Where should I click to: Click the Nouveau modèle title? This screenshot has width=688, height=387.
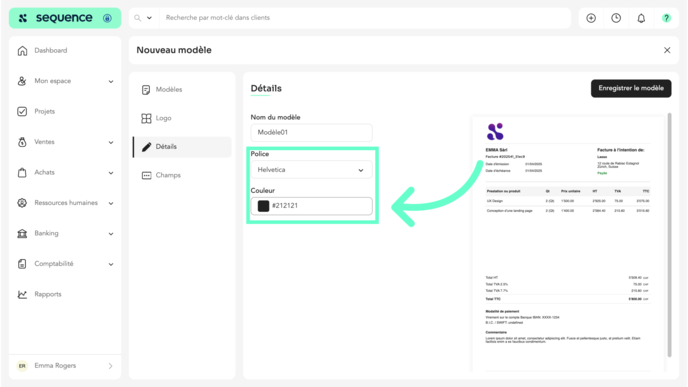pos(174,50)
